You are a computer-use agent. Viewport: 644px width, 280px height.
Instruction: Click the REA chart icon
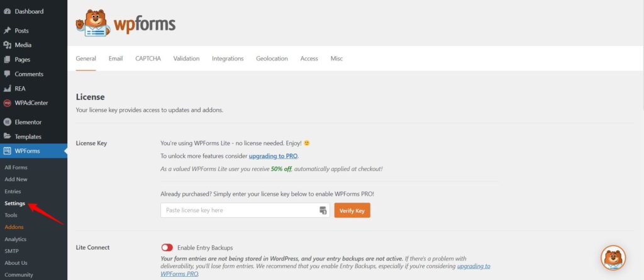click(x=7, y=88)
